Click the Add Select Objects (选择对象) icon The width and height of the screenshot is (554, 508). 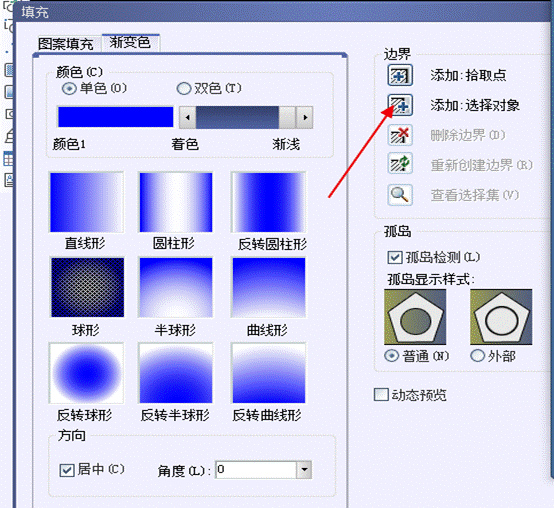click(x=400, y=105)
